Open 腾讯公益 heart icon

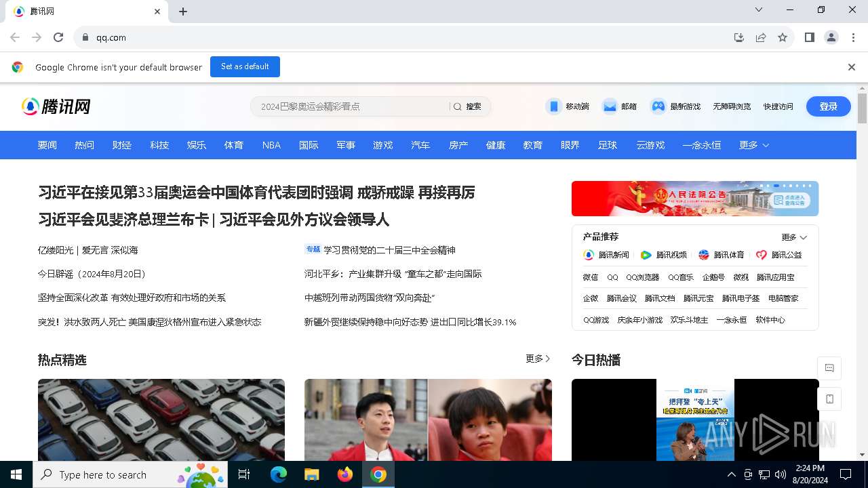762,255
